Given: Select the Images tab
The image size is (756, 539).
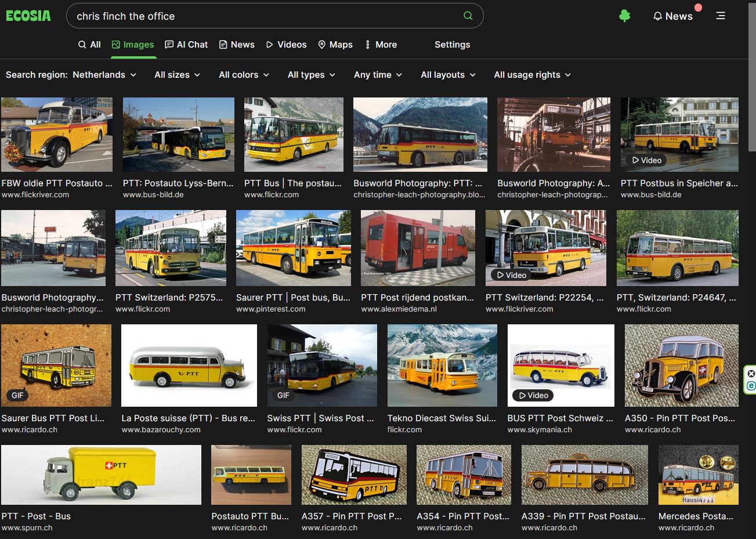Looking at the screenshot, I should (133, 45).
